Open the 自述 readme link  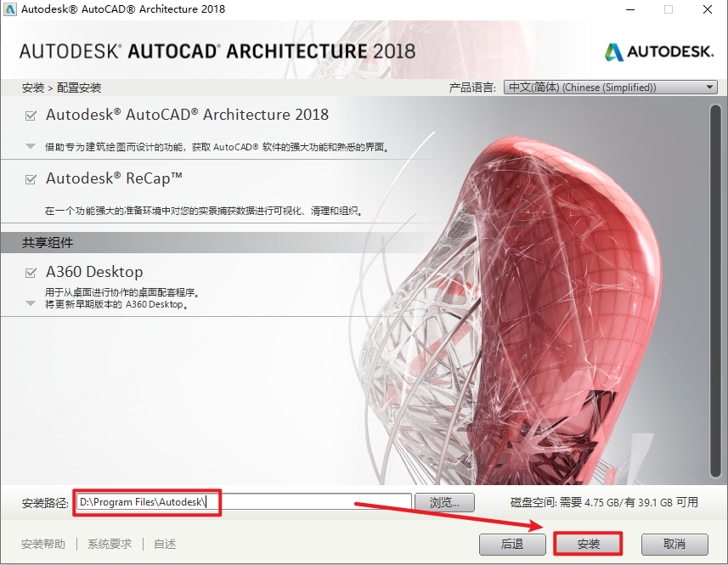click(165, 544)
